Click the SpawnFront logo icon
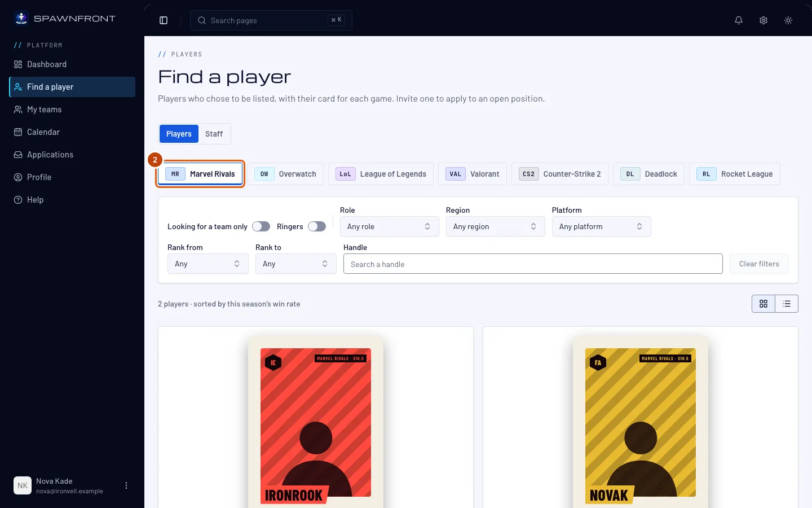 [x=21, y=18]
